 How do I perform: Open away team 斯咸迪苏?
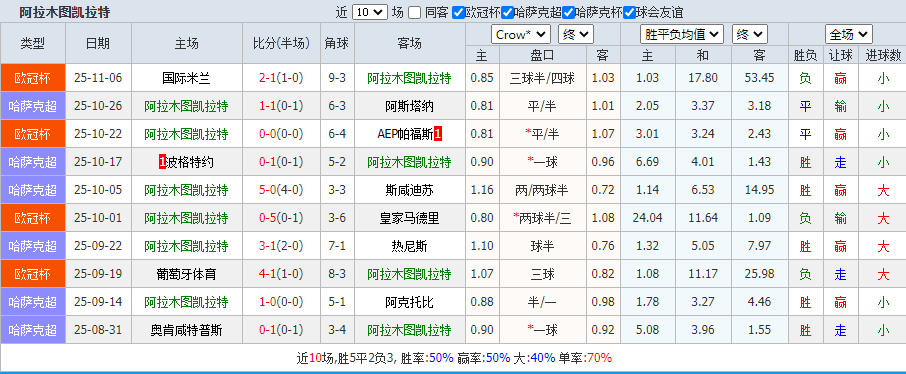coord(409,190)
